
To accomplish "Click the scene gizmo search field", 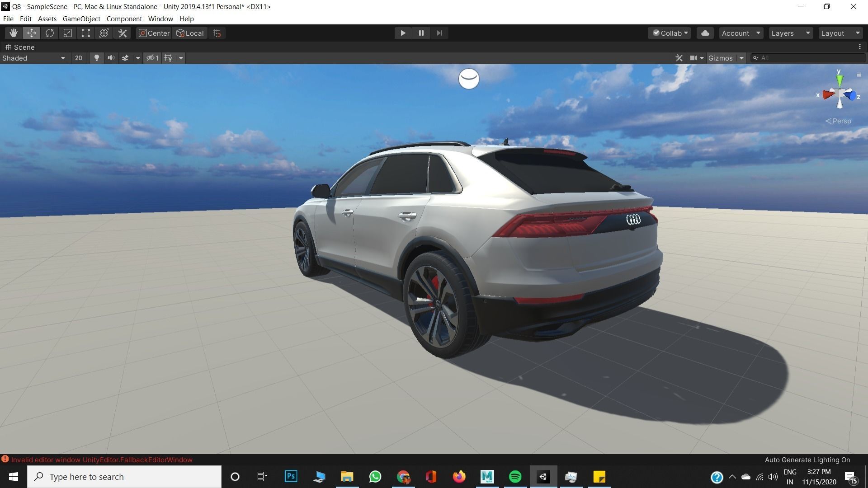I will click(809, 58).
